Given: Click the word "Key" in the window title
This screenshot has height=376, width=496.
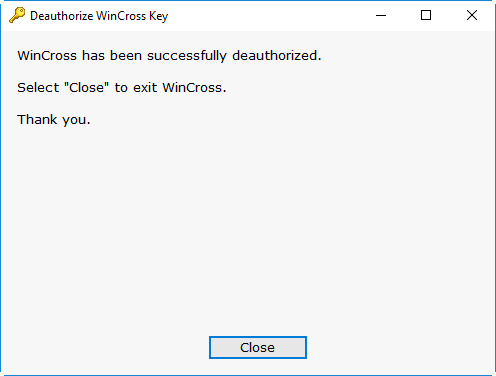Looking at the screenshot, I should 158,16.
